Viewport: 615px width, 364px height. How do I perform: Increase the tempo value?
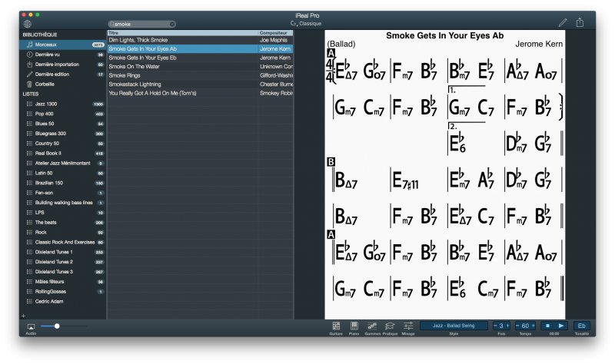(x=533, y=326)
